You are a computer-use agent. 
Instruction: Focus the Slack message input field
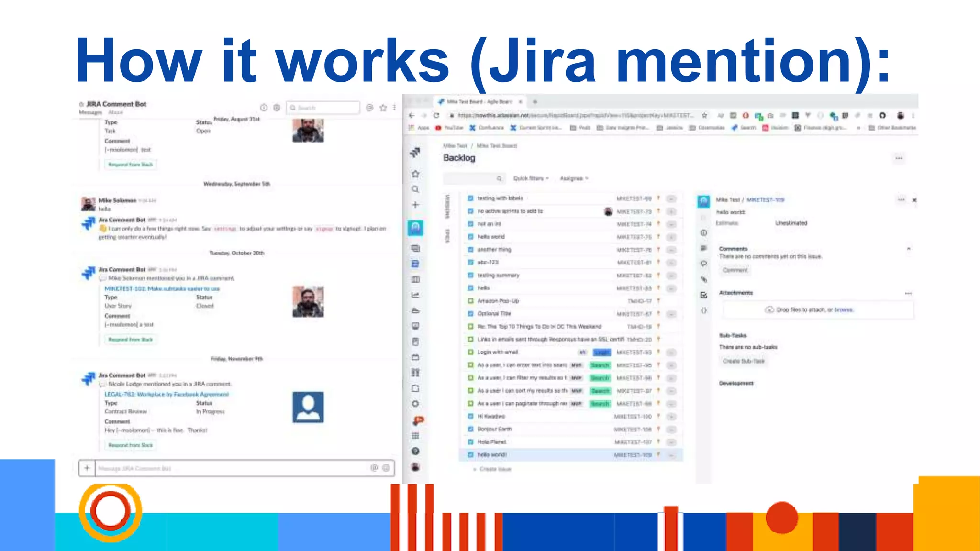coord(232,468)
